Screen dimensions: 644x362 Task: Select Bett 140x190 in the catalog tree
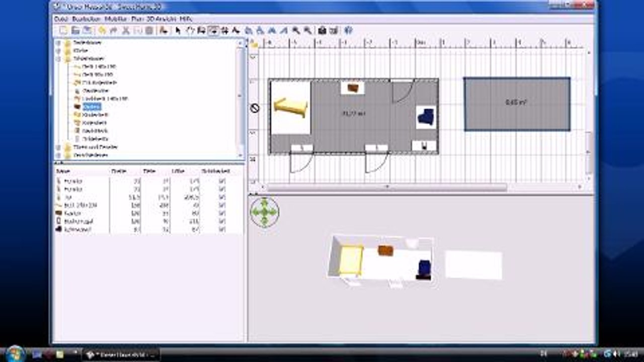[x=99, y=66]
